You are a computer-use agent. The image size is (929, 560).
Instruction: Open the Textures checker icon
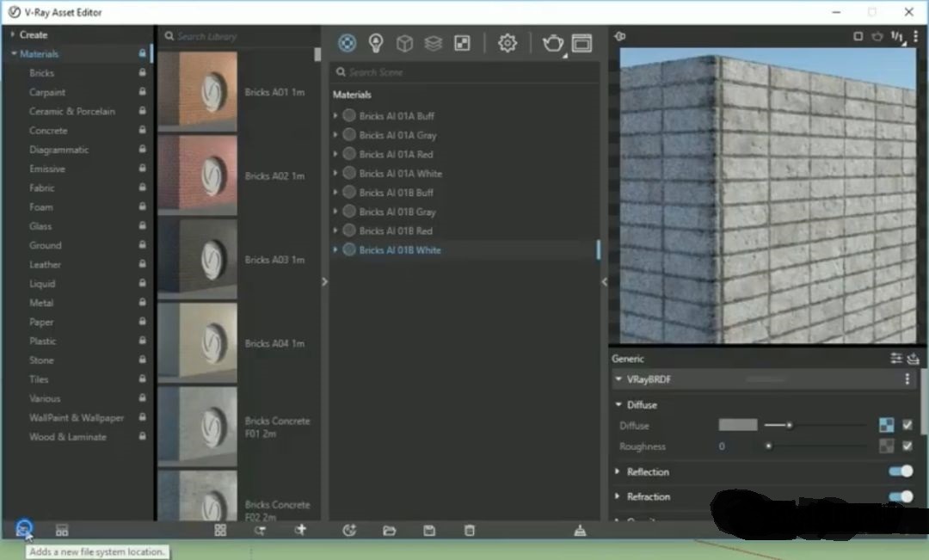click(x=462, y=43)
